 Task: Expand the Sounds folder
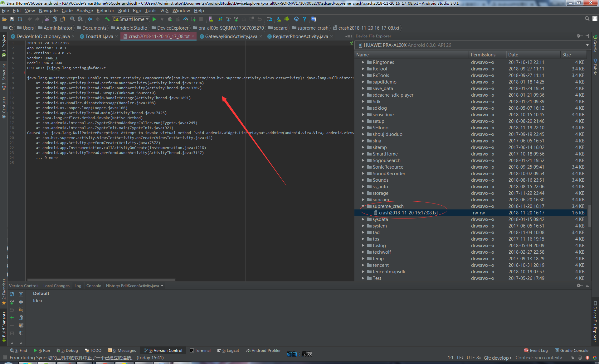[363, 180]
